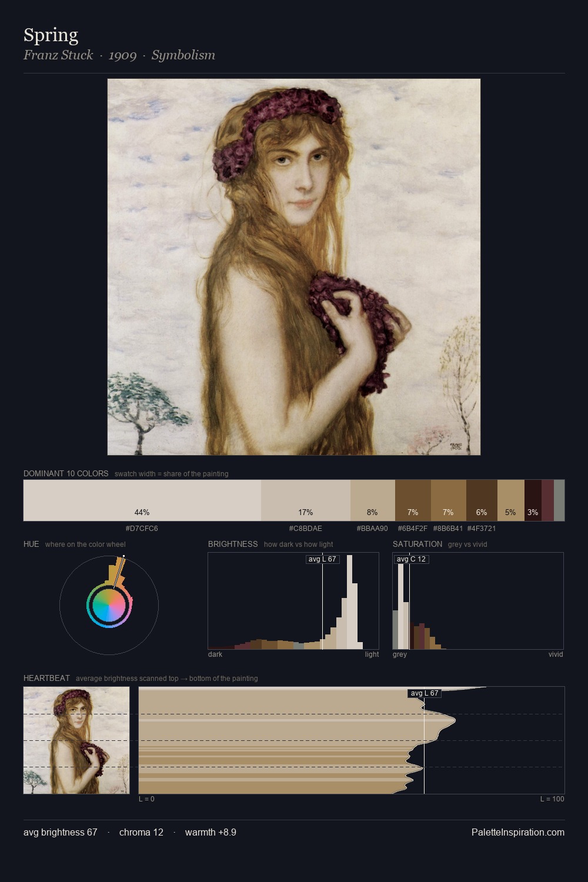588x882 pixels.
Task: Open the main Spring painting image
Action: pyautogui.click(x=294, y=267)
